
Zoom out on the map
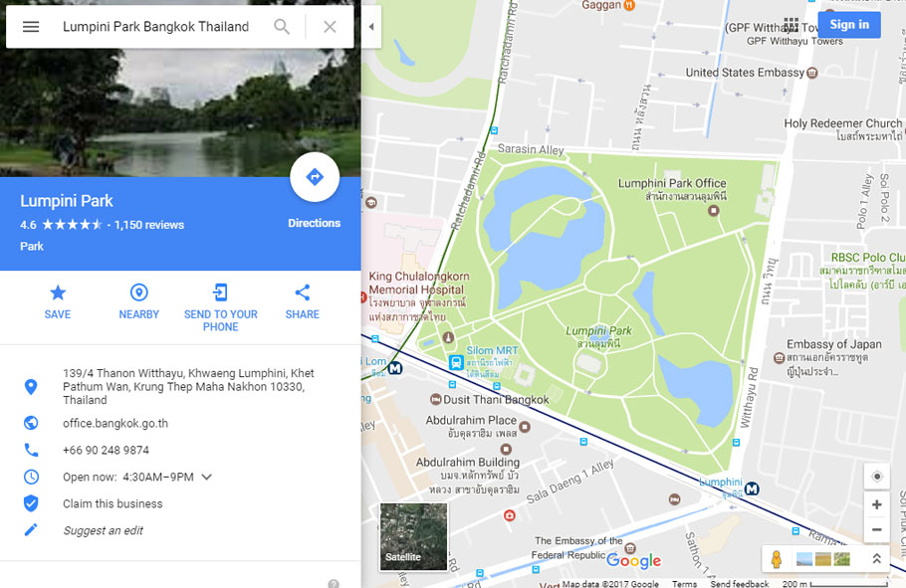pos(876,529)
